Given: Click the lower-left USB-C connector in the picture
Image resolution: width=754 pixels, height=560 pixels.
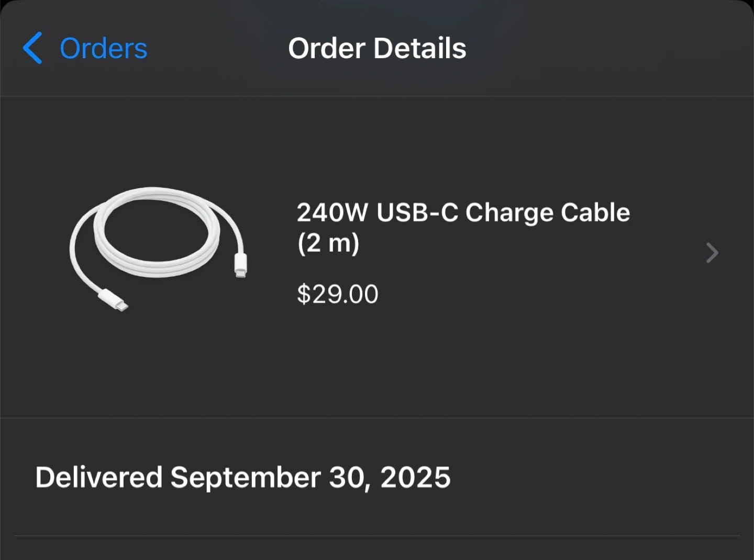Looking at the screenshot, I should (114, 300).
